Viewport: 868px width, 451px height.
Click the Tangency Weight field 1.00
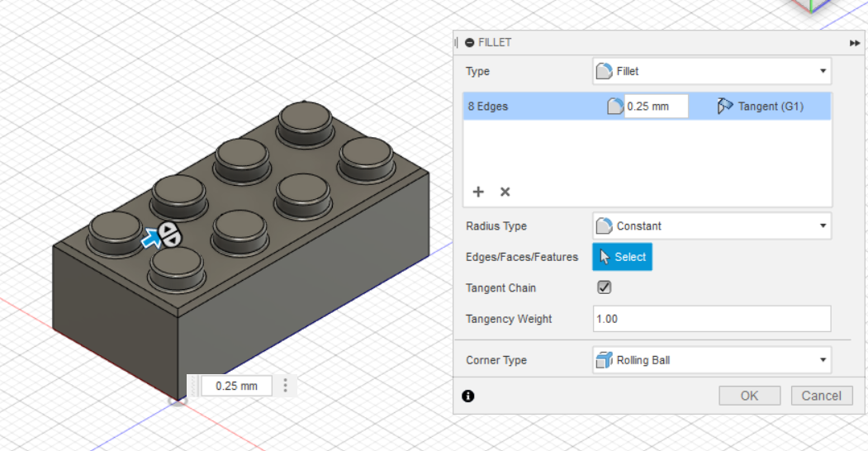[712, 319]
